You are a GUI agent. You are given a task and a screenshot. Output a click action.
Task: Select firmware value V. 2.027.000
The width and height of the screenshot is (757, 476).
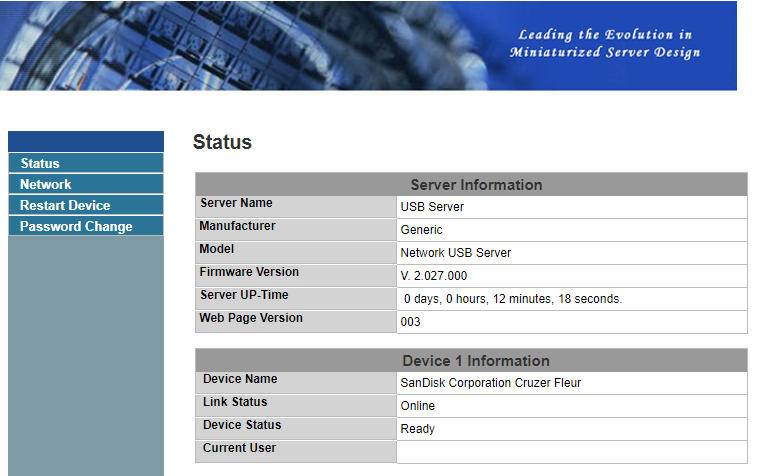click(x=434, y=276)
